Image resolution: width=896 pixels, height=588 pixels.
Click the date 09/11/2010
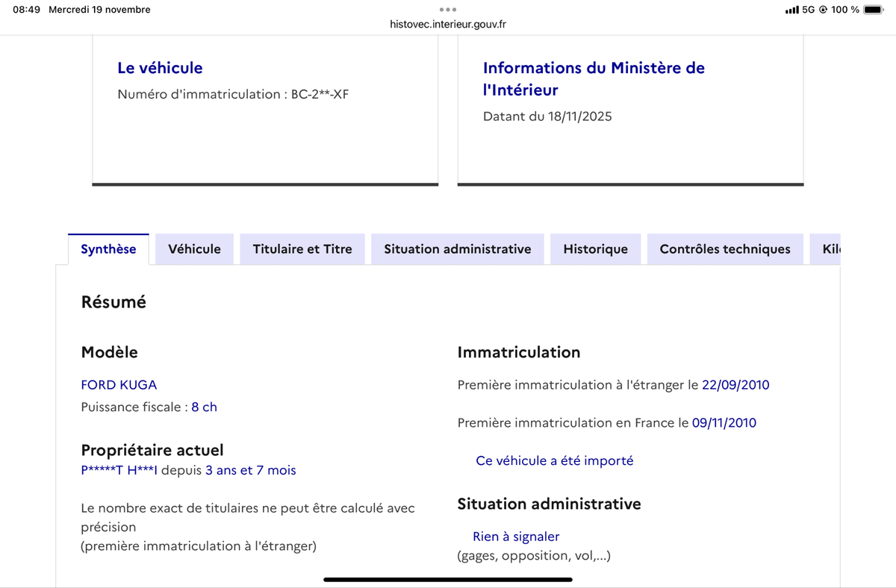tap(724, 423)
